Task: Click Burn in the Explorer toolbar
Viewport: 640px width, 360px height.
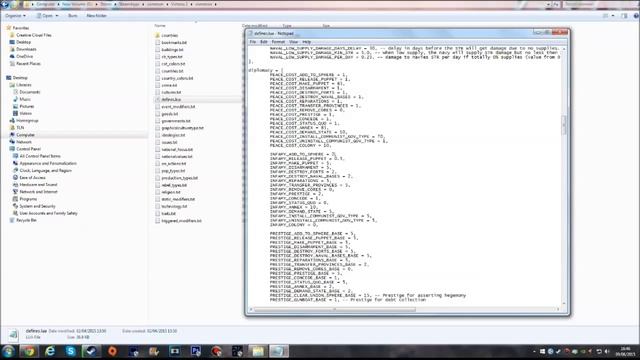Action: tap(73, 16)
